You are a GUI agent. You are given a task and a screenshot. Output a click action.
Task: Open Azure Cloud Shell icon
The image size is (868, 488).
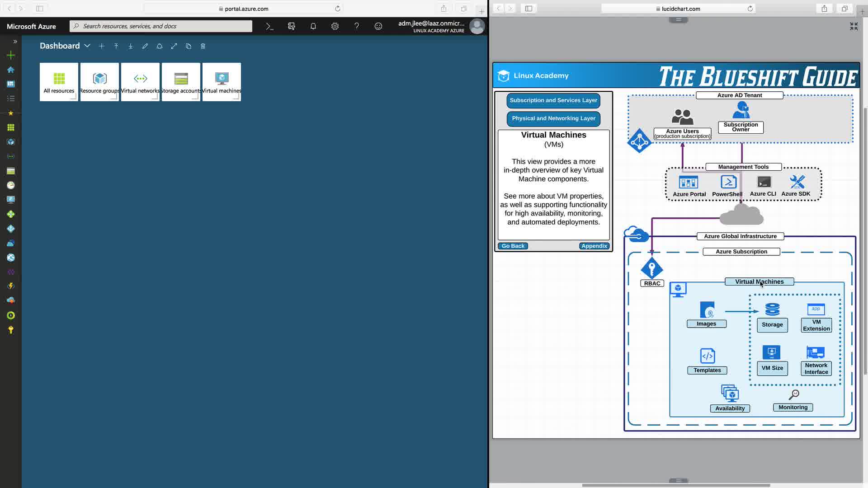270,26
